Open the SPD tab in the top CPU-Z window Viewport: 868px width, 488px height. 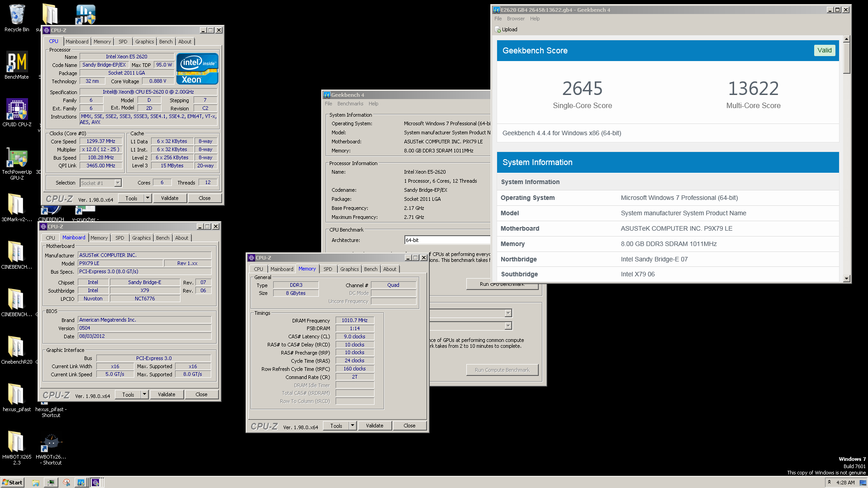pos(123,42)
